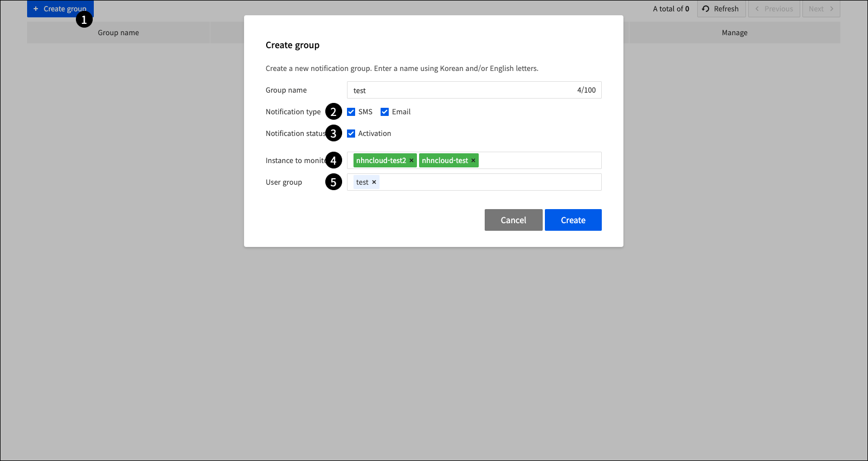Select the nhncloud-test tag label
Viewport: 868px width, 461px height.
pyautogui.click(x=445, y=160)
